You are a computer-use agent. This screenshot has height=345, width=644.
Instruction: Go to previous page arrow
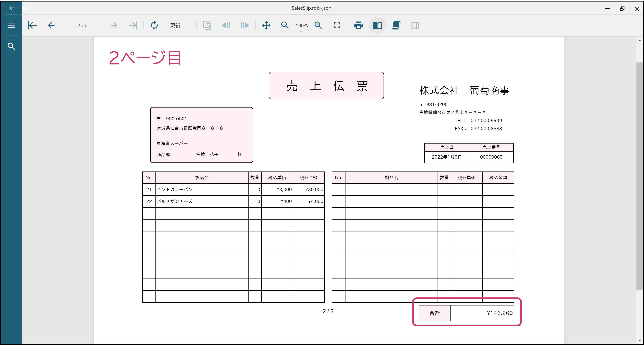pyautogui.click(x=51, y=25)
